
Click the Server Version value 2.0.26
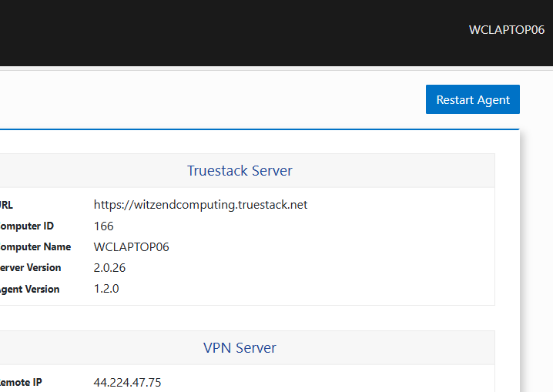109,268
